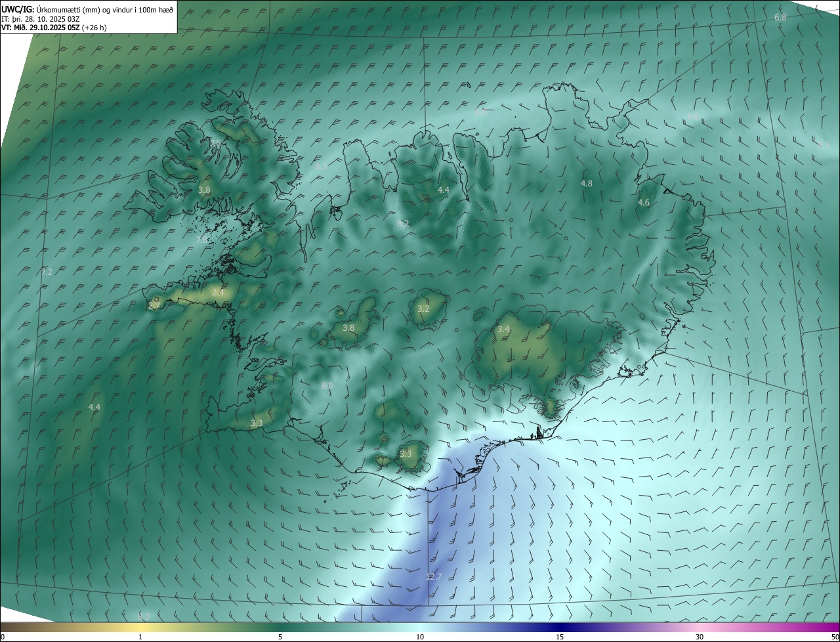
Task: Click the 4.8 value label
Action: (587, 183)
